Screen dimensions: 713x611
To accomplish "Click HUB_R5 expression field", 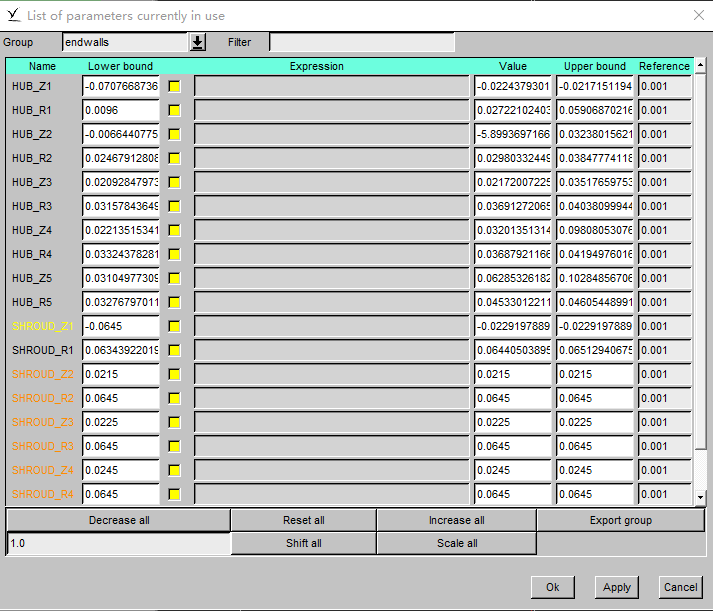I will pyautogui.click(x=331, y=302).
